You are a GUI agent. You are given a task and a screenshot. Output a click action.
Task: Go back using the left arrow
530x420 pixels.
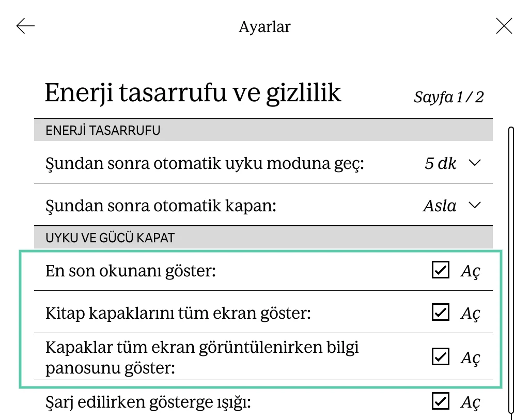25,26
